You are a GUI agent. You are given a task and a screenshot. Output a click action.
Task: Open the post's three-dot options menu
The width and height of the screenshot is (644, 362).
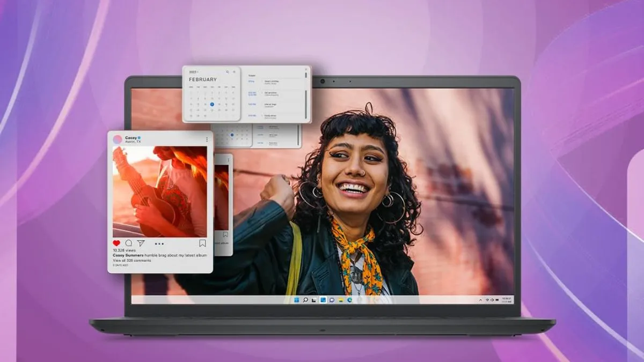pos(207,139)
